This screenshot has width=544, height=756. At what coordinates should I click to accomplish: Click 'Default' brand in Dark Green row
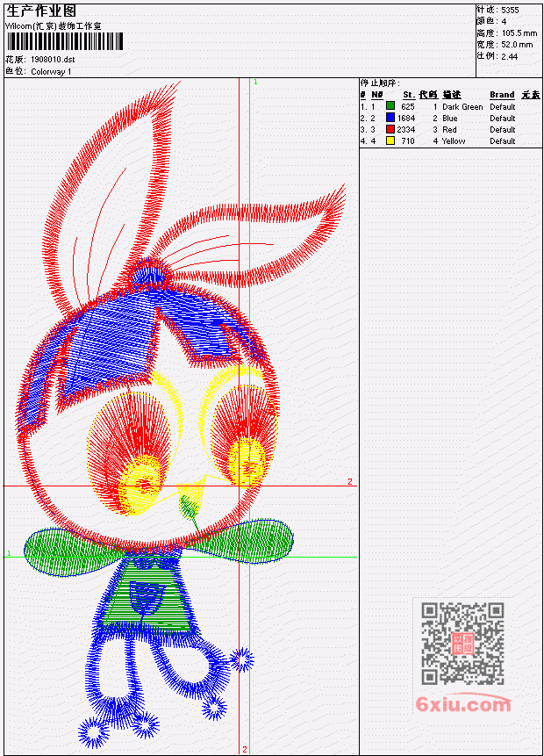503,106
